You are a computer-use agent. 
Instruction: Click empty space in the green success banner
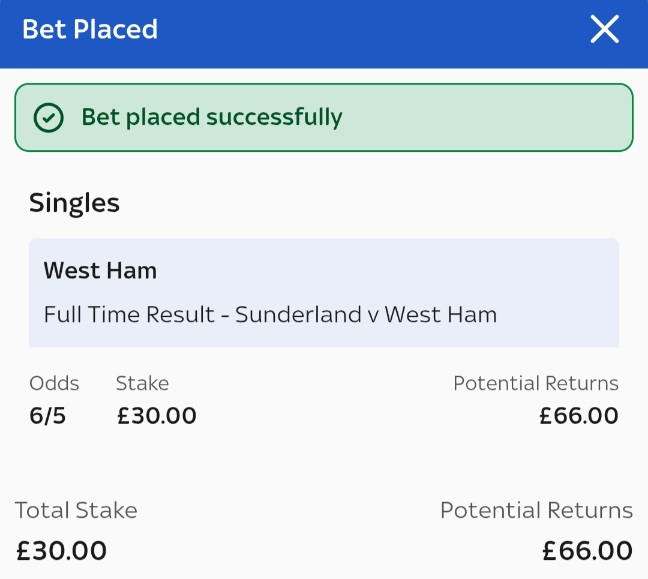coord(490,118)
